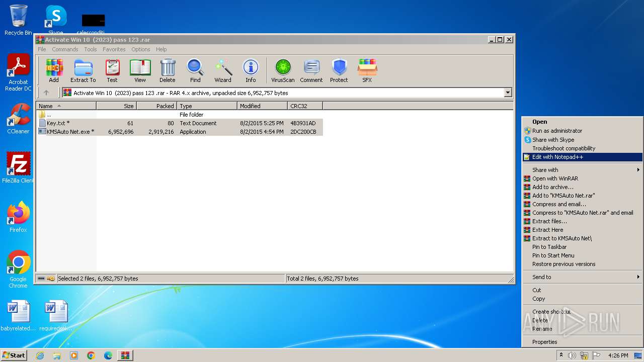This screenshot has width=644, height=362.
Task: Open the requiredsel Word document
Action: (x=56, y=316)
